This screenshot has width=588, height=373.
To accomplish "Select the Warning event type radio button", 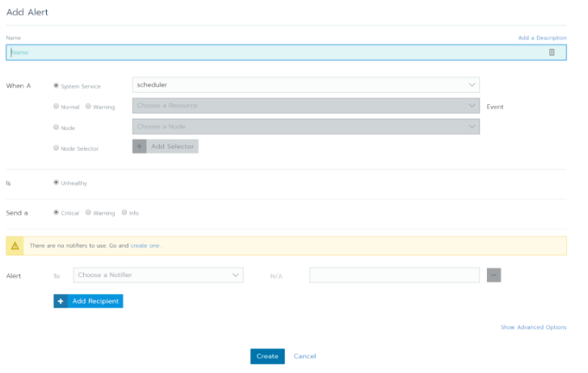I will click(88, 106).
